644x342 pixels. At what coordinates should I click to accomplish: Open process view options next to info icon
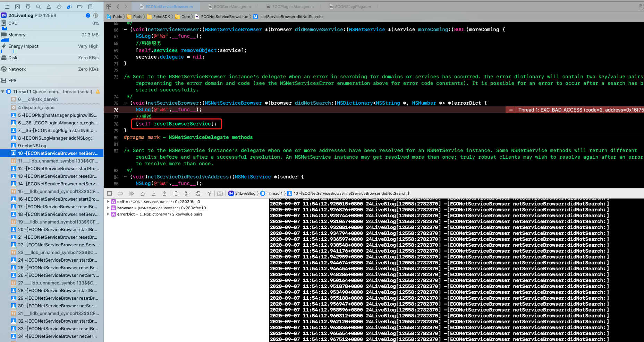[95, 15]
